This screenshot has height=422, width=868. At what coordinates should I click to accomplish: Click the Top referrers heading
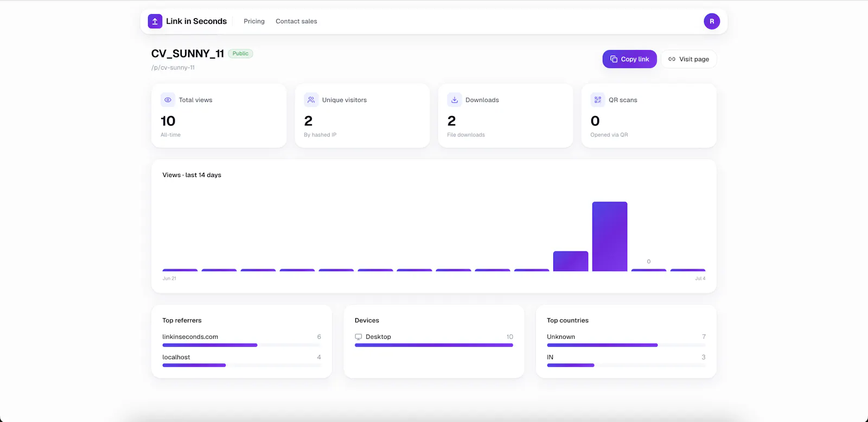point(182,320)
